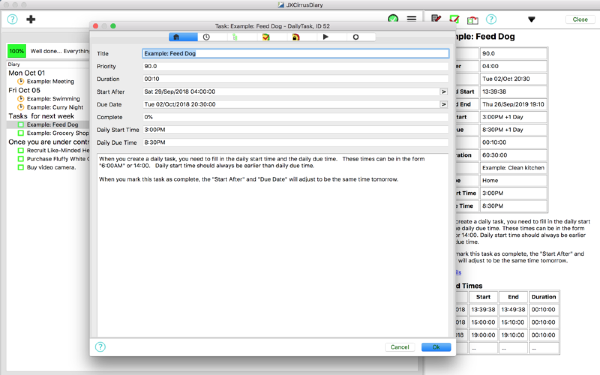
Task: Select Example: Meeting diary entry
Action: [50, 81]
